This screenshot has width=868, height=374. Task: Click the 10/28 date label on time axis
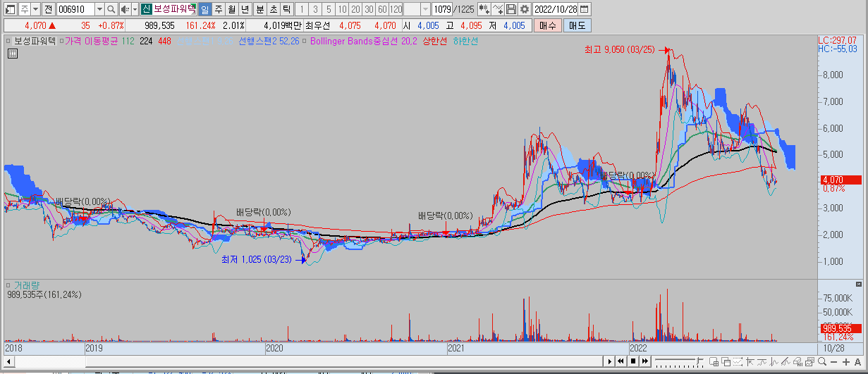[833, 348]
